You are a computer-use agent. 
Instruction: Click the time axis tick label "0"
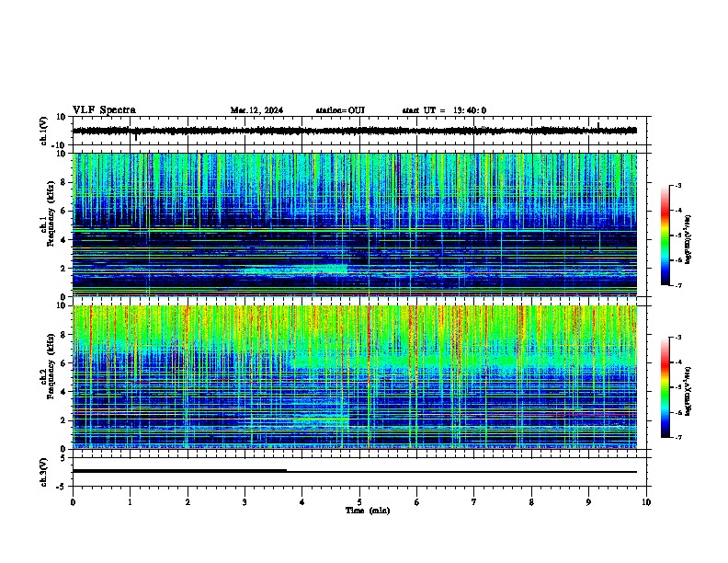pos(73,502)
